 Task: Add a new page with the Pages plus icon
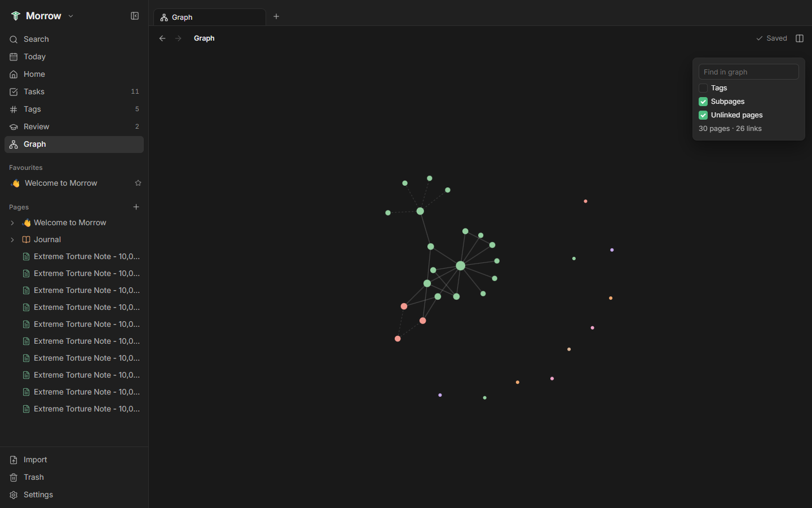pos(136,207)
